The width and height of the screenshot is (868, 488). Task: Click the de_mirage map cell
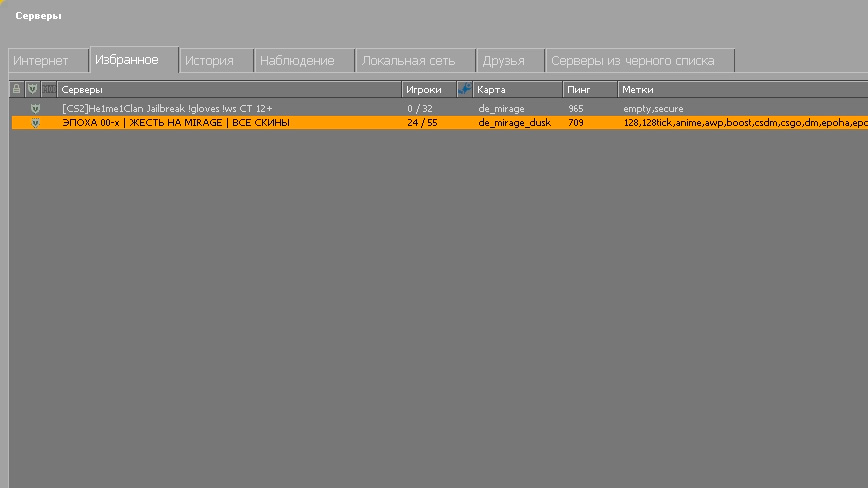tap(501, 109)
